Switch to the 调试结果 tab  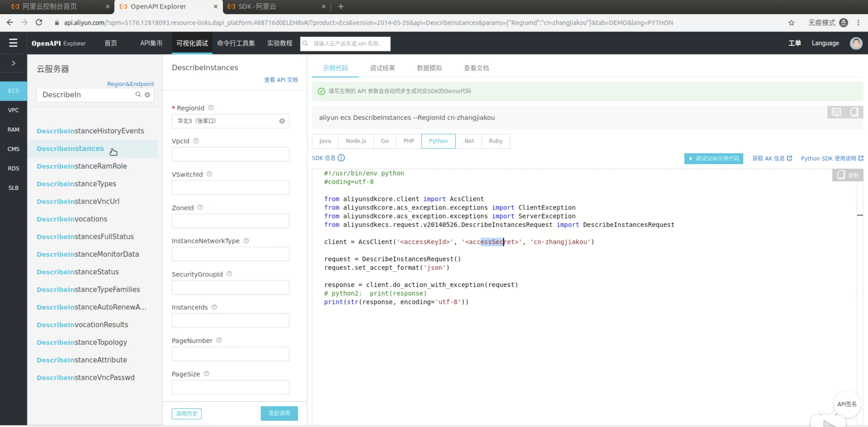(382, 68)
